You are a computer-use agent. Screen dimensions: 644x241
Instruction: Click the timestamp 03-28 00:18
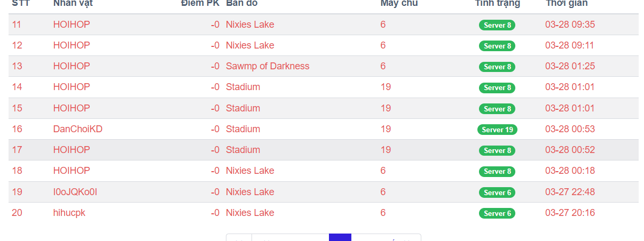570,171
